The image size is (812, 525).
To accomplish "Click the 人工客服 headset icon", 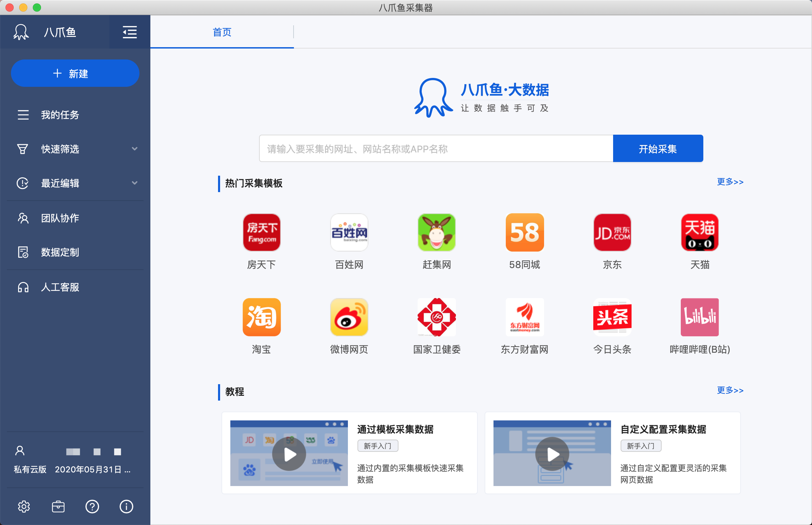I will click(23, 287).
